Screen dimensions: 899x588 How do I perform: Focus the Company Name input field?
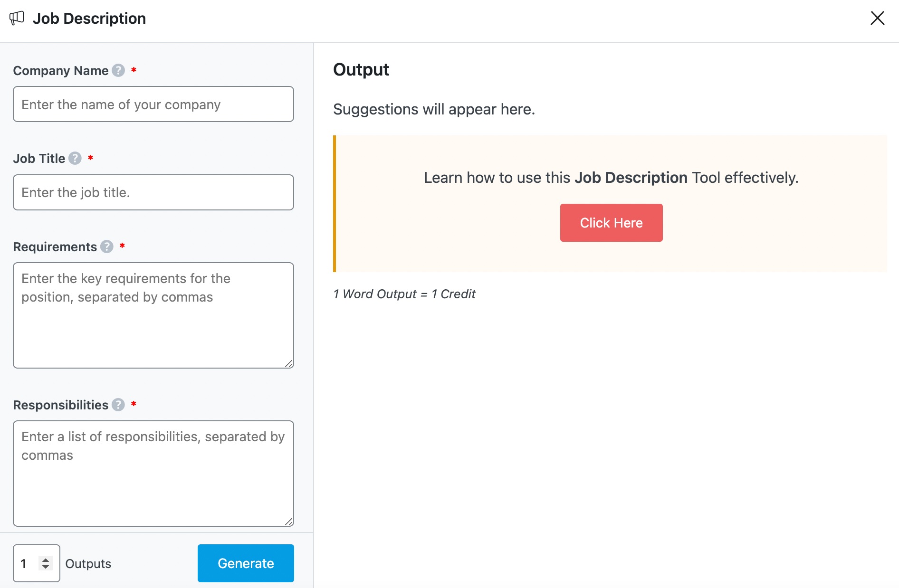point(153,104)
